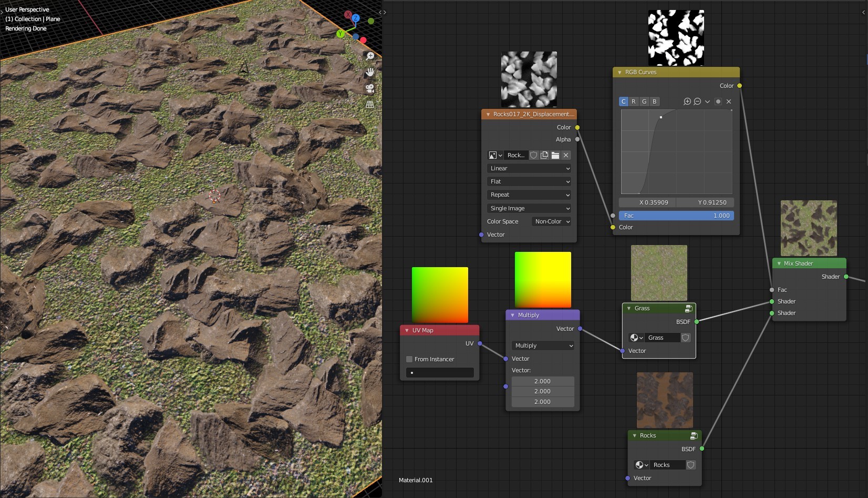Click the Grass group node edit icon
This screenshot has height=498, width=868.
688,309
